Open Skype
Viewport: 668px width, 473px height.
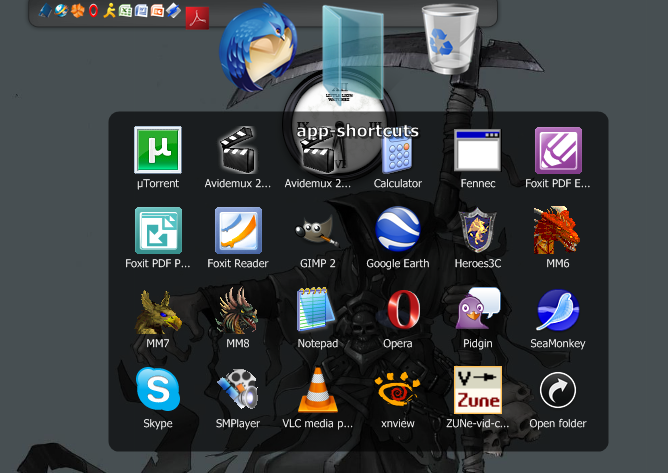[158, 389]
